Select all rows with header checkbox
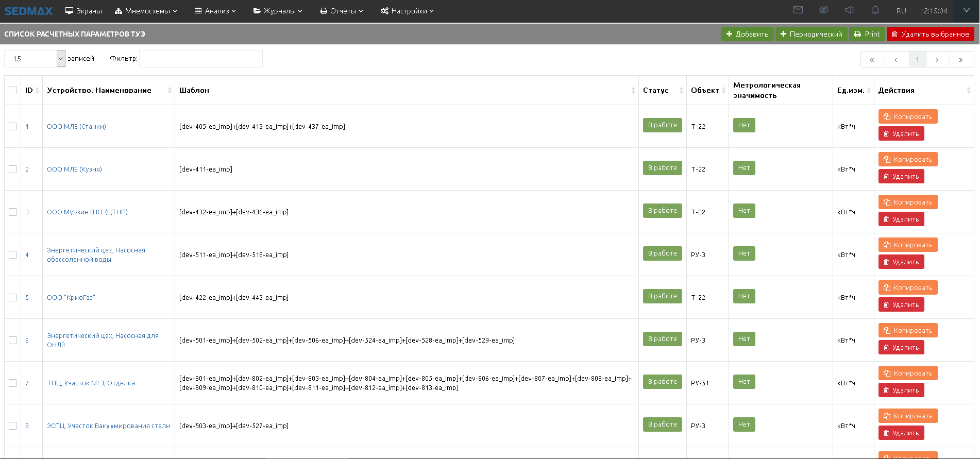The image size is (980, 459). (x=13, y=91)
